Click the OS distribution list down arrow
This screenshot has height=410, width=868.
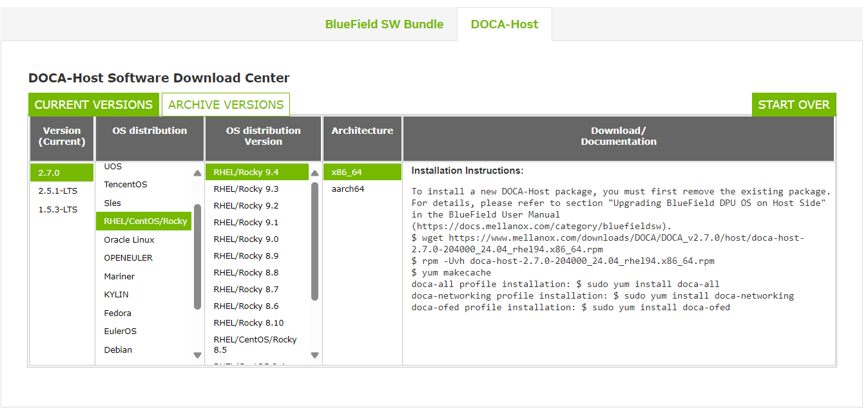click(x=197, y=355)
